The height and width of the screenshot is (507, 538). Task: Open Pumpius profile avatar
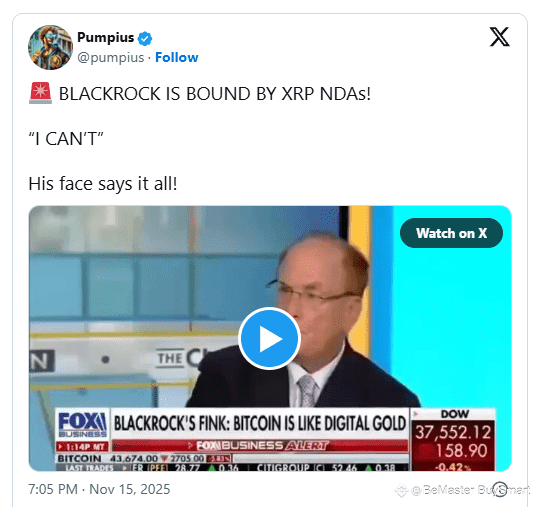[50, 47]
